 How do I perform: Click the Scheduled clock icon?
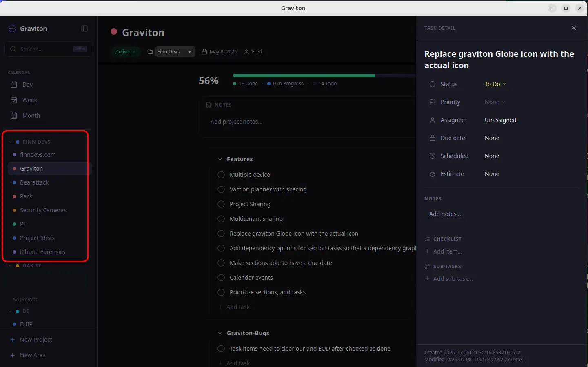tap(433, 156)
